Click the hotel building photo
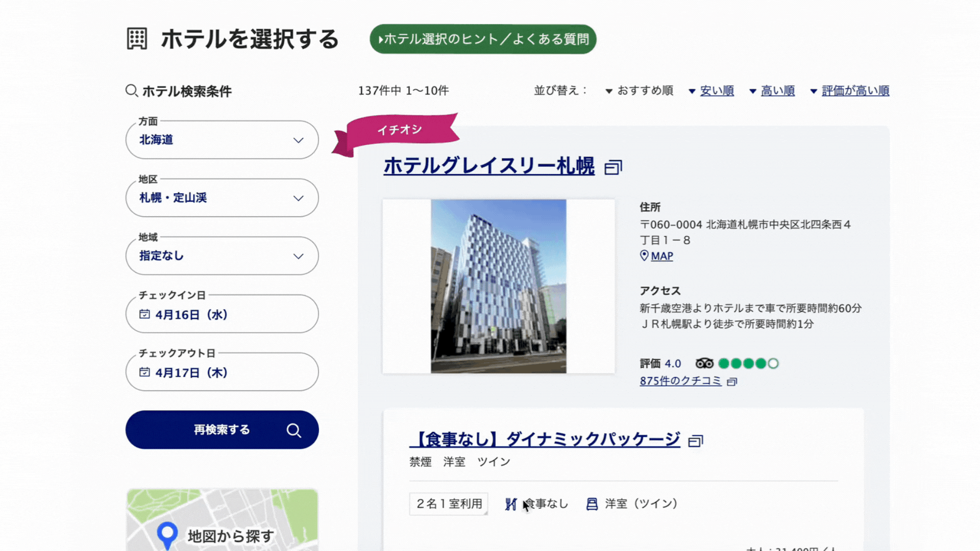The image size is (980, 551). tap(498, 286)
